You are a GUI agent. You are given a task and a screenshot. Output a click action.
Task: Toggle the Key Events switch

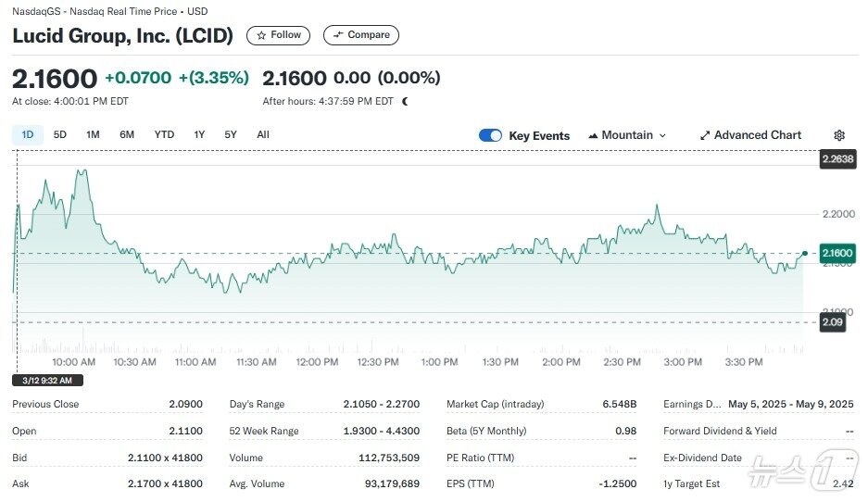click(x=490, y=135)
